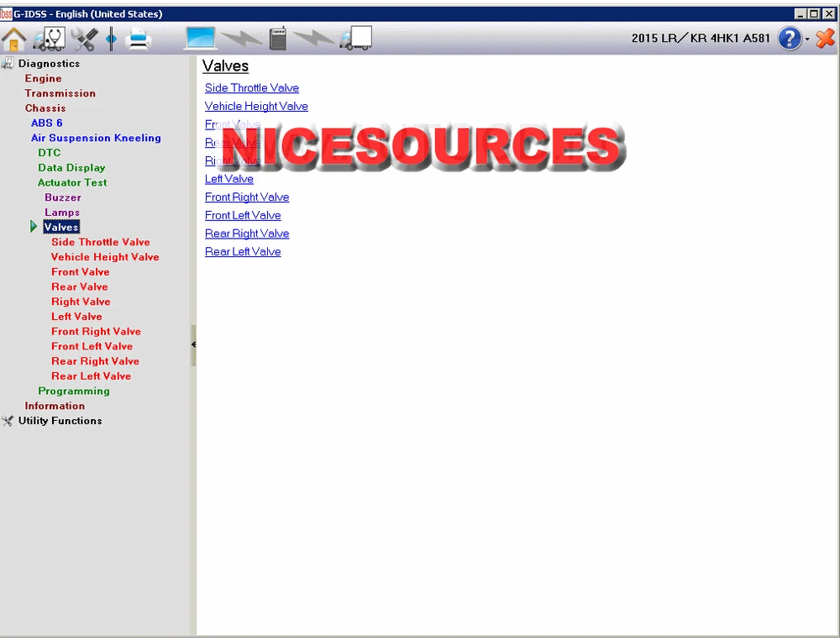Open the Front Left Valve link

[x=243, y=215]
